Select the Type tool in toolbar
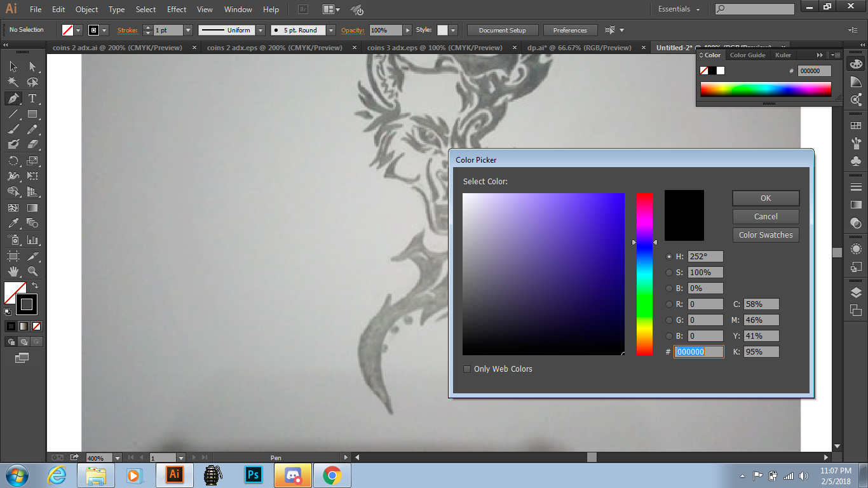This screenshot has width=868, height=488. click(x=32, y=98)
